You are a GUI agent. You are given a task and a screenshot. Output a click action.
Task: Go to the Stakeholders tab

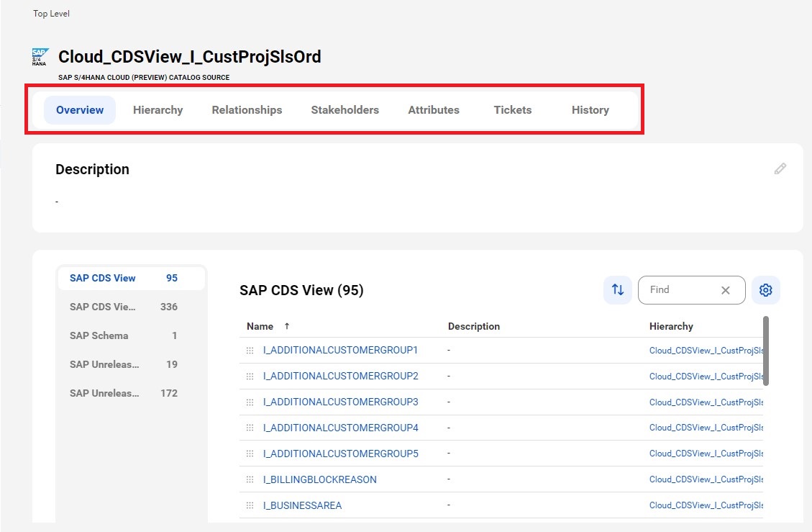(x=345, y=110)
